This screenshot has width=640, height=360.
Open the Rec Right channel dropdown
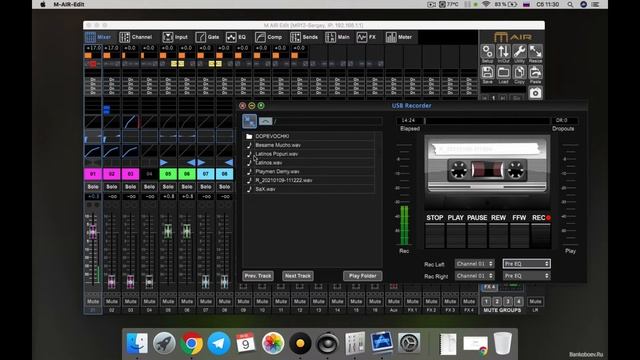[x=475, y=276]
